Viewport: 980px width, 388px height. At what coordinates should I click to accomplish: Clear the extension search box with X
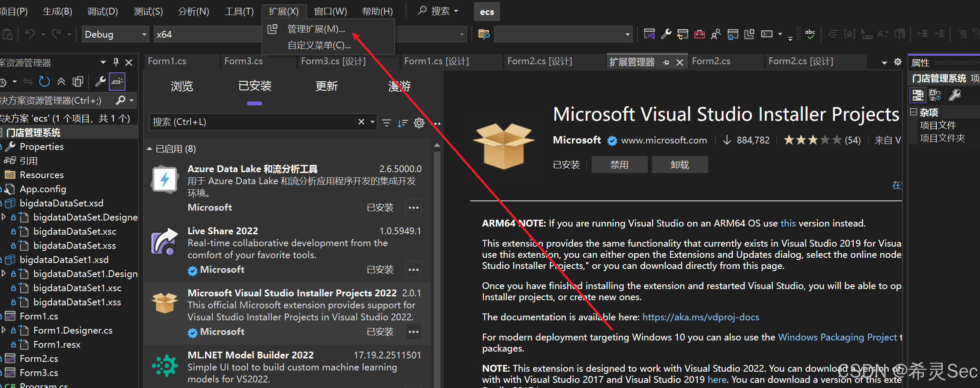(x=361, y=122)
